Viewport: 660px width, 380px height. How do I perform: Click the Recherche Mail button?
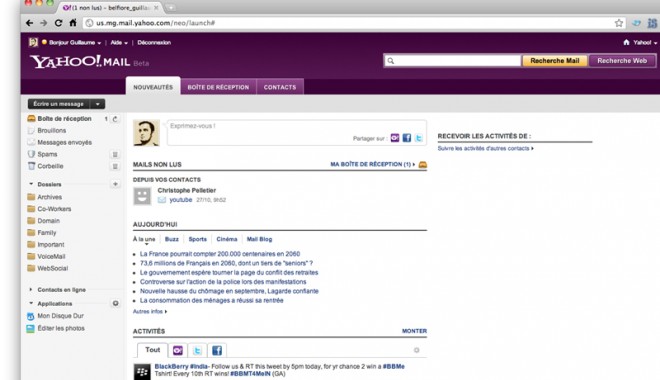tap(555, 61)
